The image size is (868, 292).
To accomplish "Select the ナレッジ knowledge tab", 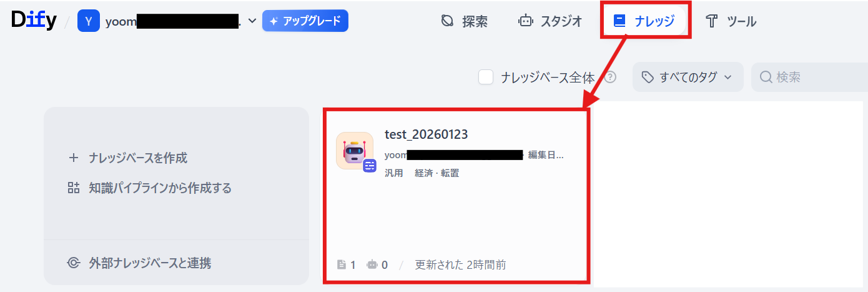I will pyautogui.click(x=645, y=21).
